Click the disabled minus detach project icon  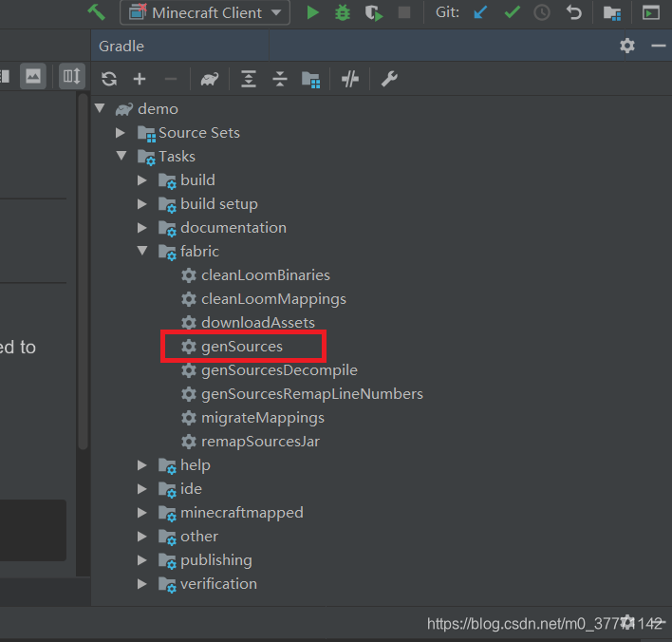[171, 79]
